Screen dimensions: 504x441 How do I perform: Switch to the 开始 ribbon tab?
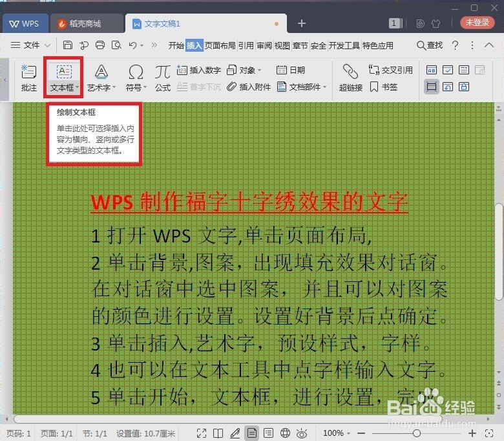[x=176, y=45]
